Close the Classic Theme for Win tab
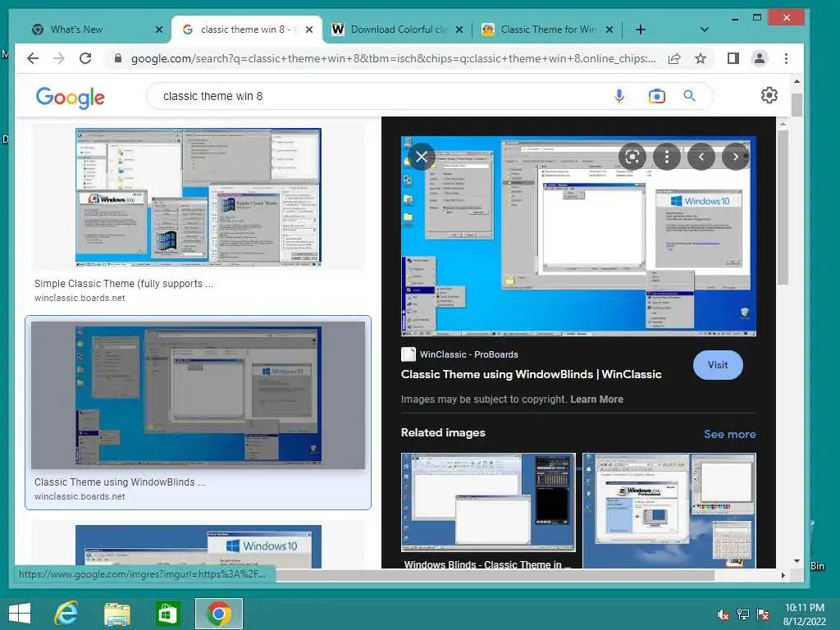 tap(609, 30)
